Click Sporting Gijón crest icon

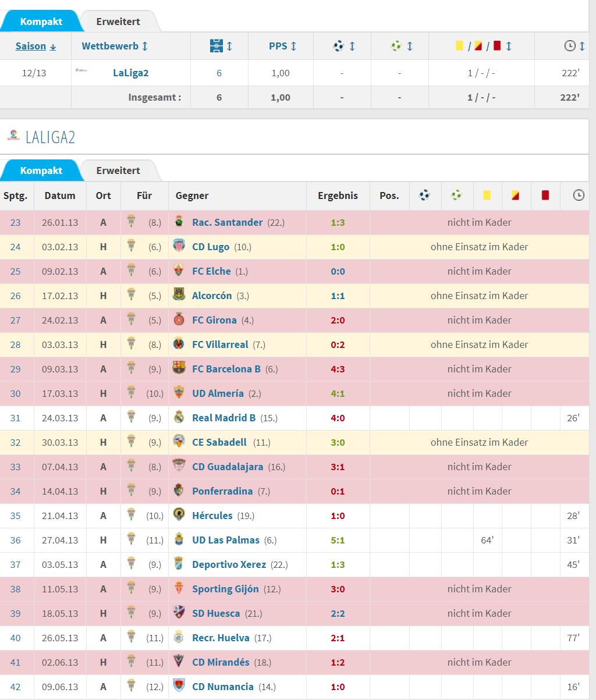click(x=179, y=588)
